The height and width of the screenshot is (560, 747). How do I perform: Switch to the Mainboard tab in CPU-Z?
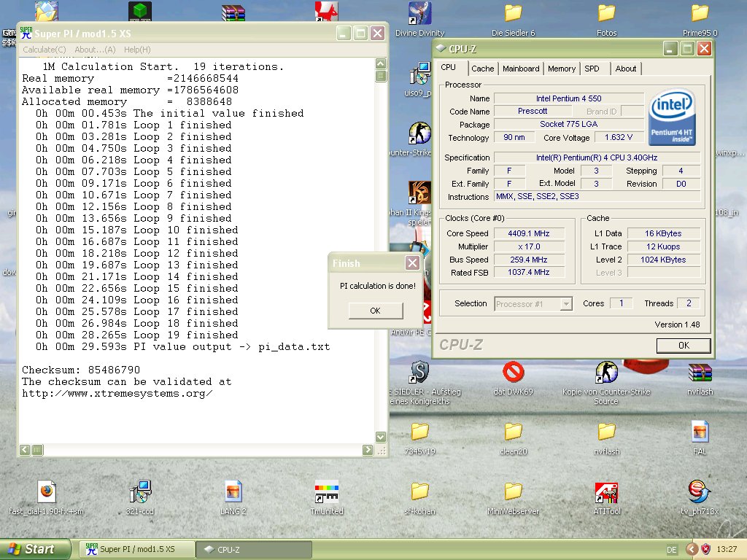521,69
